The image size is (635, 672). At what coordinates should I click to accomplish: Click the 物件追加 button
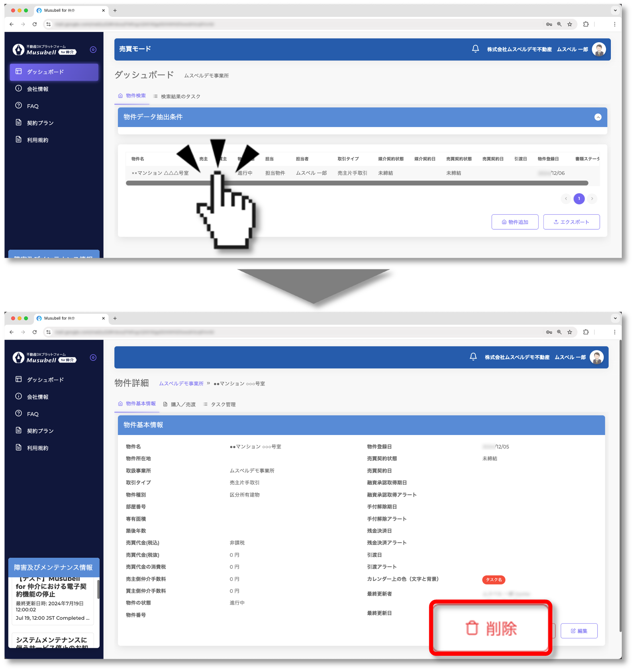(515, 222)
